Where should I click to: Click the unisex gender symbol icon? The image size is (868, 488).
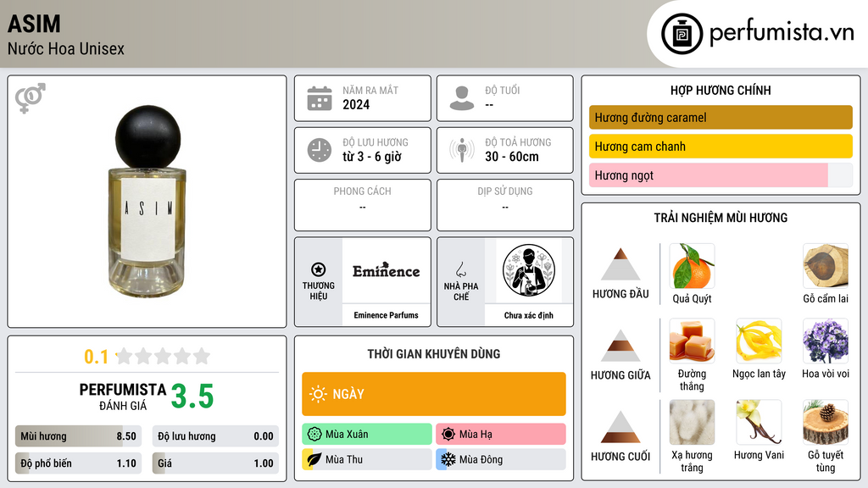click(30, 98)
